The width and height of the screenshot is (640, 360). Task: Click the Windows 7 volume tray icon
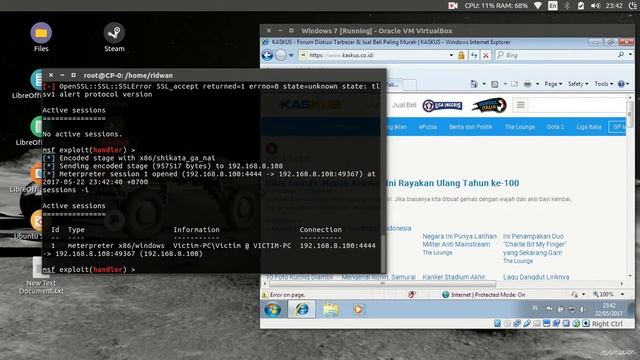pyautogui.click(x=582, y=309)
